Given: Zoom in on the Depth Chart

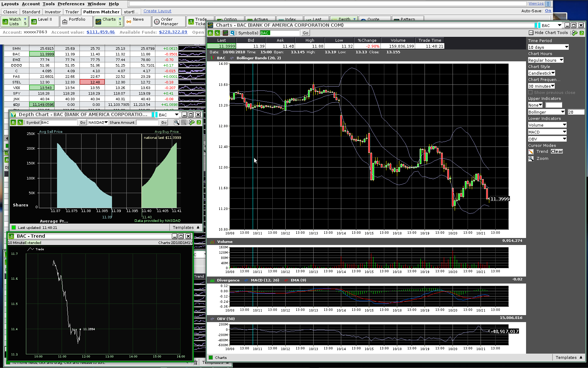Looking at the screenshot, I should point(177,122).
